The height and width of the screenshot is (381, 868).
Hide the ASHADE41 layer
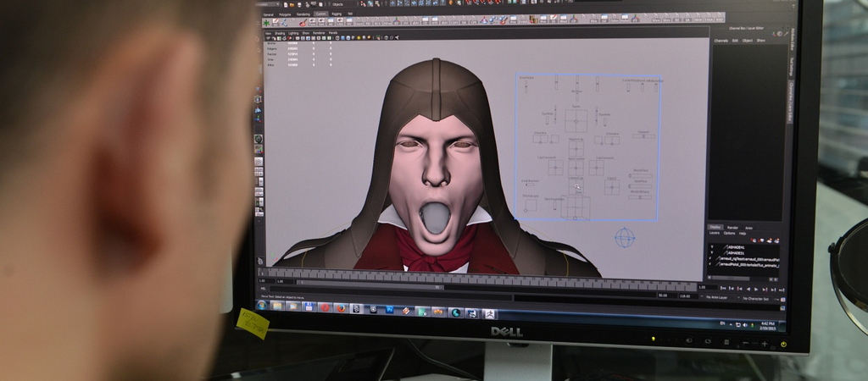[x=712, y=246]
